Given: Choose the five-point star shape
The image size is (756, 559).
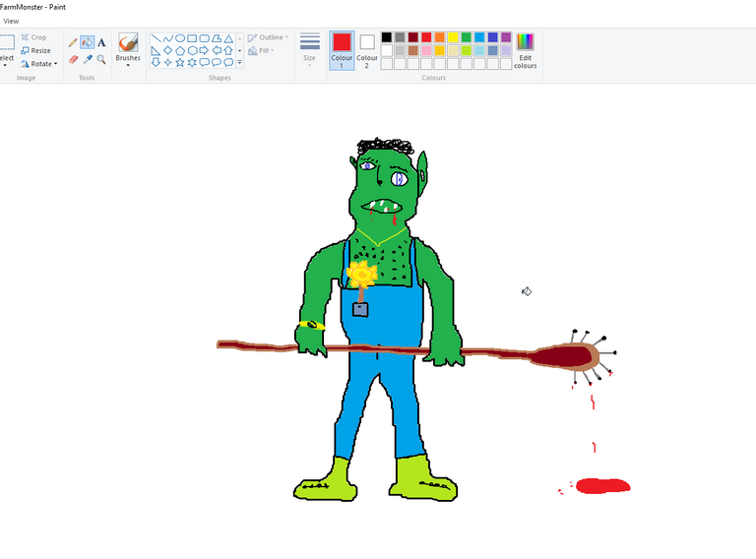Looking at the screenshot, I should click(x=180, y=62).
